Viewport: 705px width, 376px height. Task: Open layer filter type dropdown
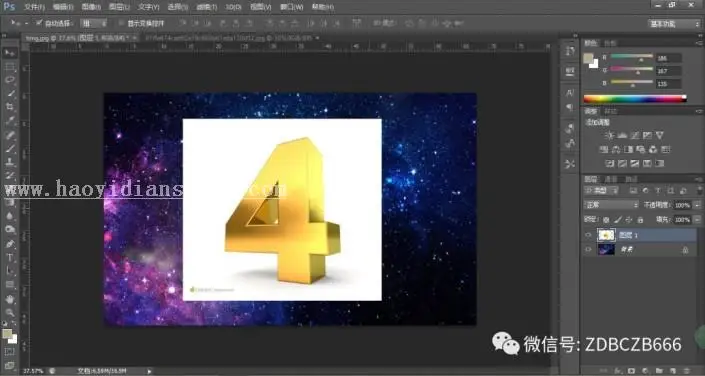(x=602, y=191)
